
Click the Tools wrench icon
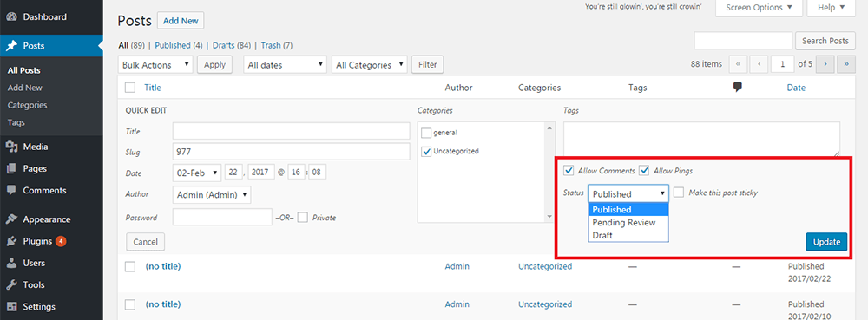11,285
